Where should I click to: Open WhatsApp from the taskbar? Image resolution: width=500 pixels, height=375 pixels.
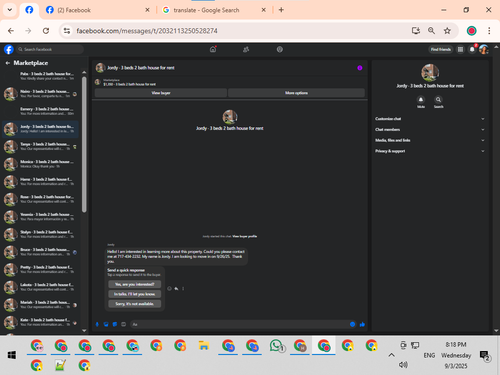point(276,346)
